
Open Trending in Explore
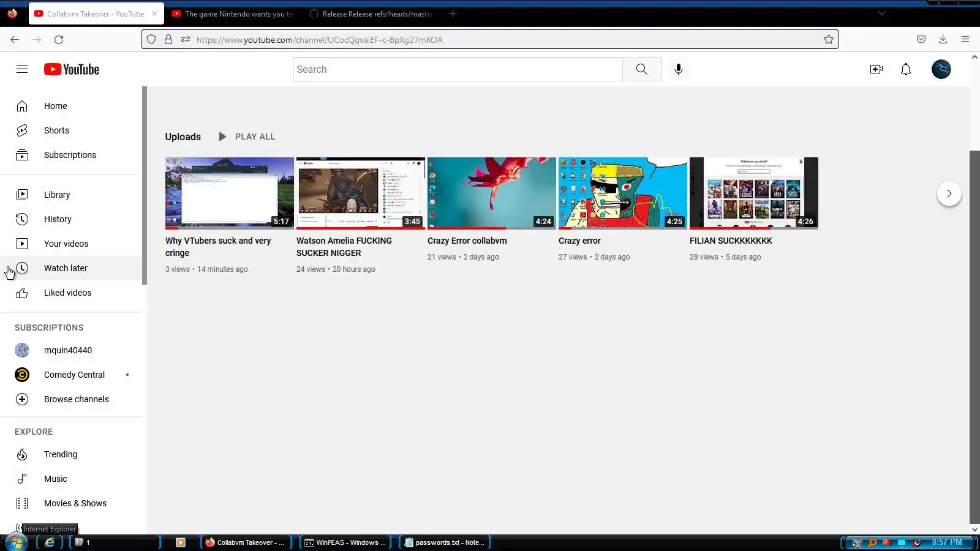(x=71, y=454)
